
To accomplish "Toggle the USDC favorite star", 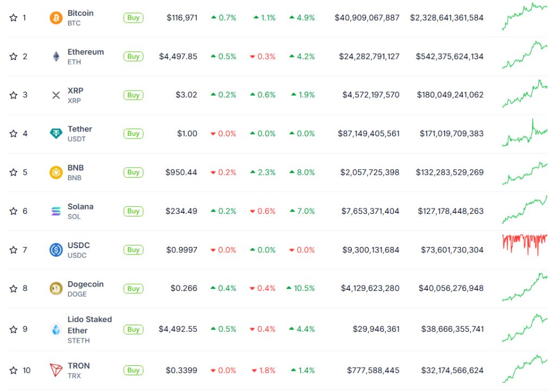I will 14,250.
